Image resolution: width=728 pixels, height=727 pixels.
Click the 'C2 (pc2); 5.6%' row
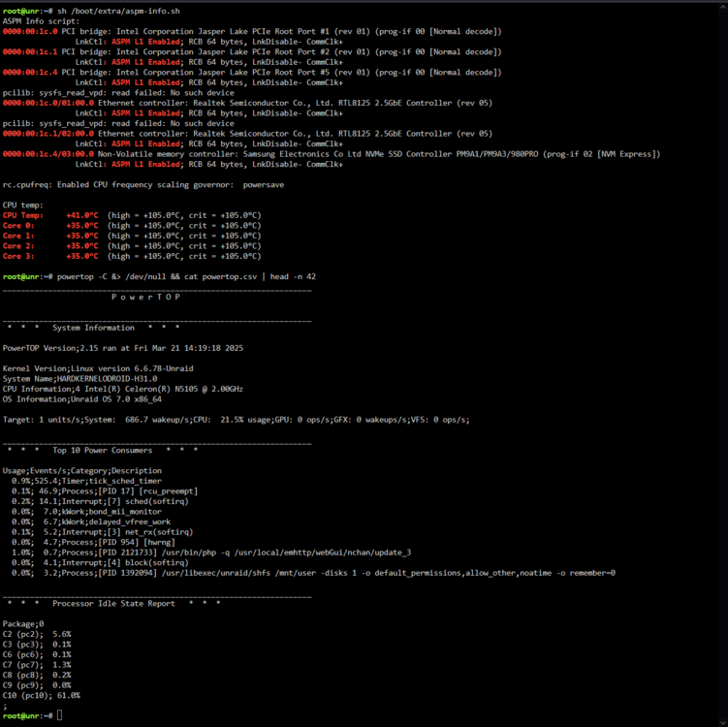[x=37, y=634]
